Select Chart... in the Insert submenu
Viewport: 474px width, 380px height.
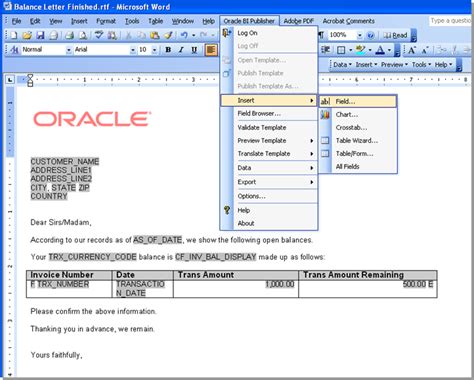pyautogui.click(x=358, y=114)
